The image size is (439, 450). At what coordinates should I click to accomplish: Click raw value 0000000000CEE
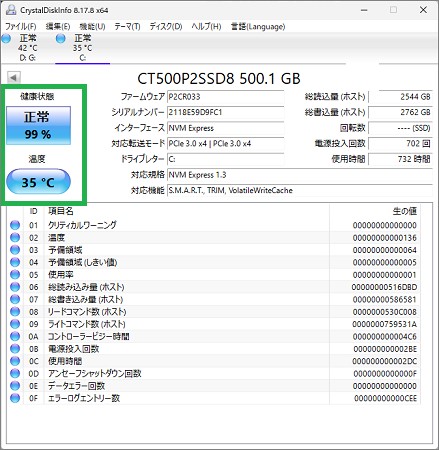click(385, 398)
